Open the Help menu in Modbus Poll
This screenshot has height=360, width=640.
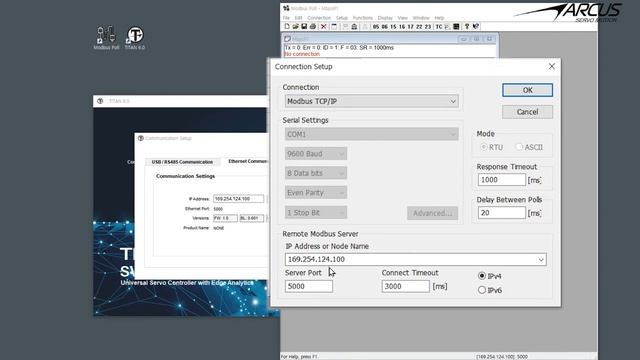439,18
